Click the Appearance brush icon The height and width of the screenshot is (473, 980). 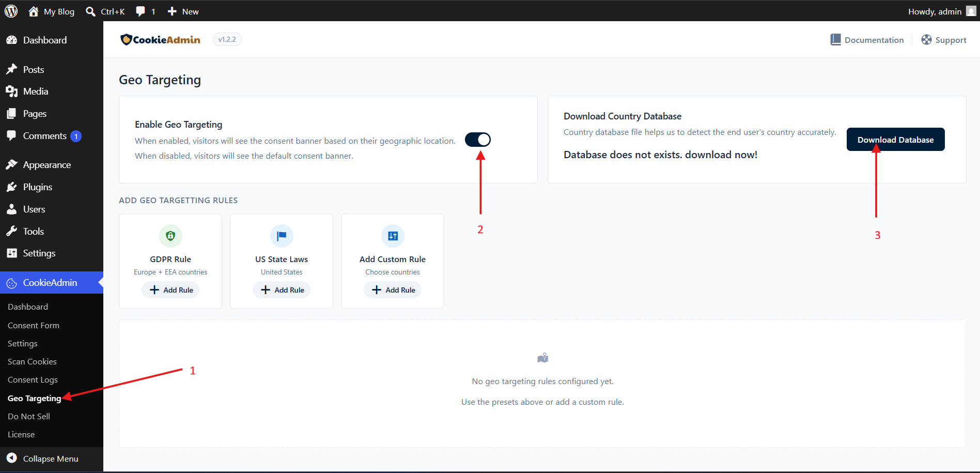[x=12, y=165]
